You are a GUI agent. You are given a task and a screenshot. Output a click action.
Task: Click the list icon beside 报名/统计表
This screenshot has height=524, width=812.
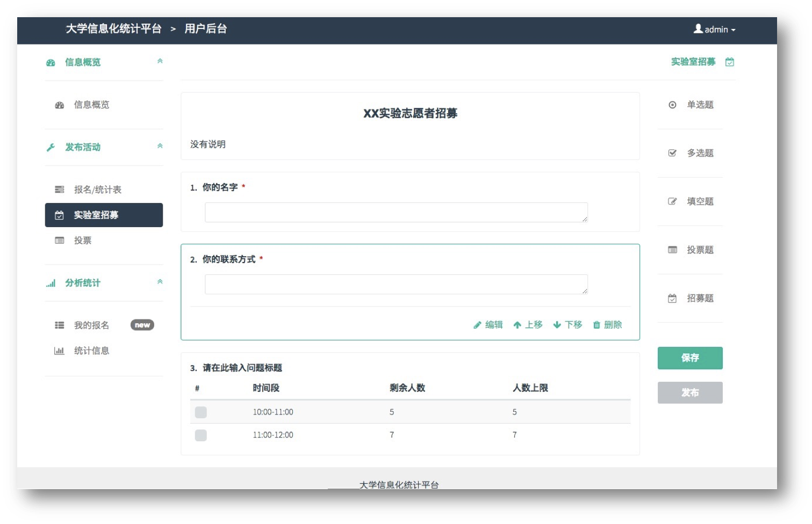click(x=59, y=190)
